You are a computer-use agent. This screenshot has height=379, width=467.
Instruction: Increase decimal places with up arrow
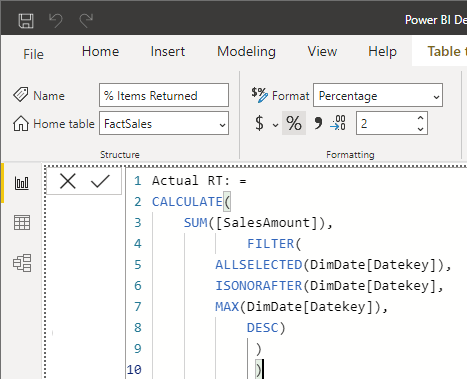pos(420,118)
